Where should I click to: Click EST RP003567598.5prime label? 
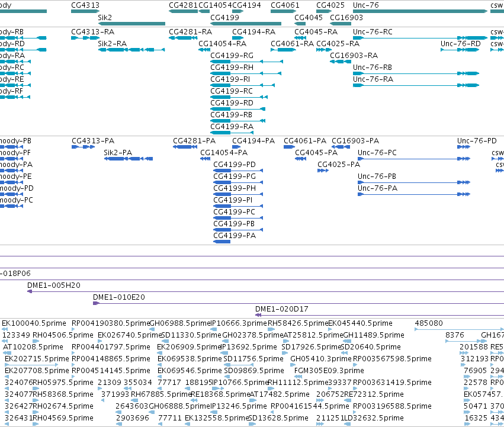pos(392,359)
